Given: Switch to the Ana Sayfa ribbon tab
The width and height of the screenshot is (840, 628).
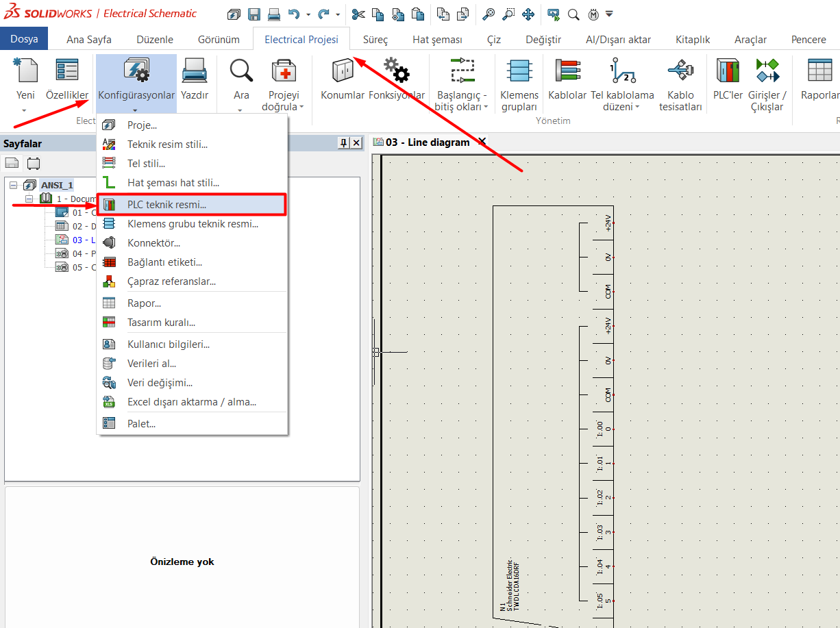Looking at the screenshot, I should [x=89, y=40].
